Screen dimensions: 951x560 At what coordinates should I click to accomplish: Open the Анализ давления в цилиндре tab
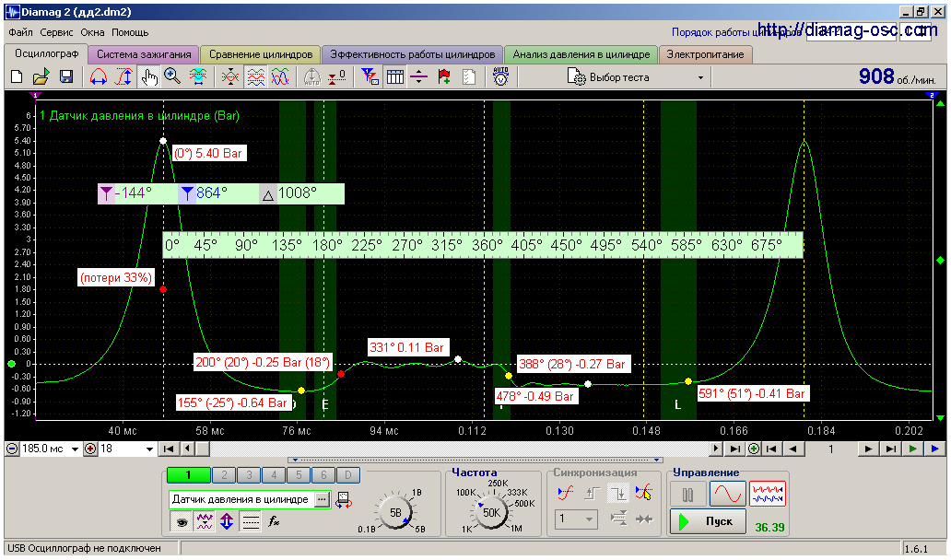pos(581,54)
